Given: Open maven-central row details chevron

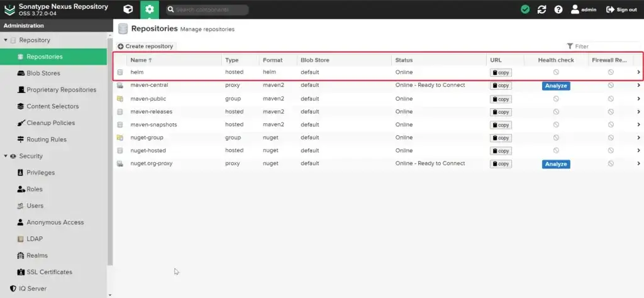Looking at the screenshot, I should pyautogui.click(x=639, y=86).
